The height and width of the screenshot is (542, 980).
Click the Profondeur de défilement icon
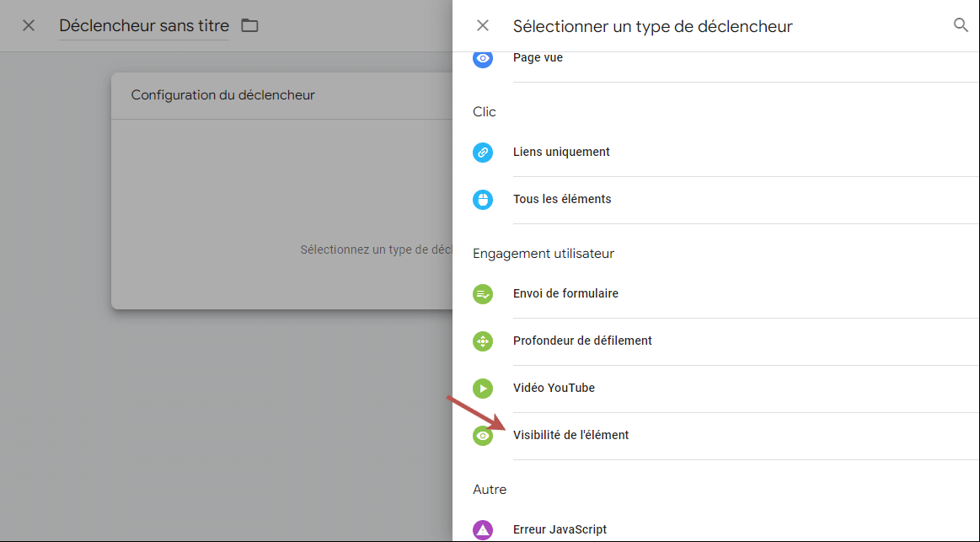[483, 341]
